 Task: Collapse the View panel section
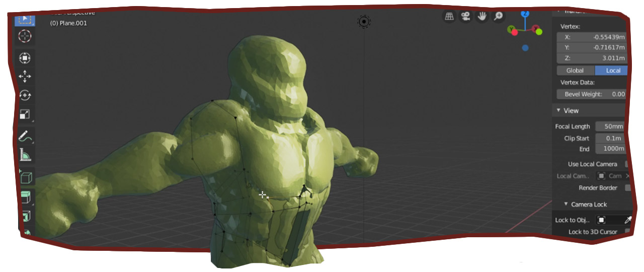coord(558,110)
